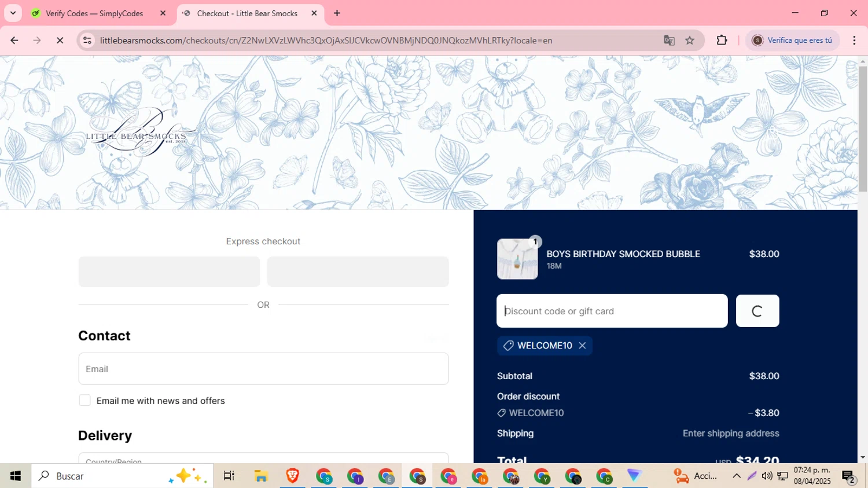868x488 pixels.
Task: Open File Explorer from taskbar
Action: [261, 476]
